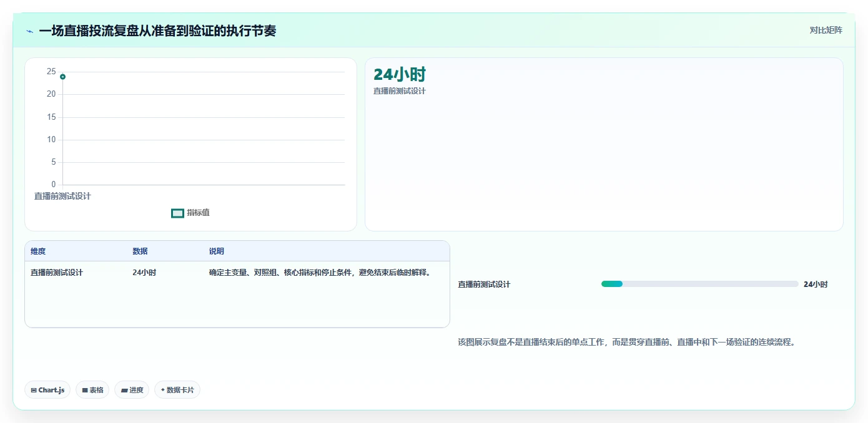Screen dimensions: 868x423
Task: Click the y-axis tick label 15
Action: [51, 117]
